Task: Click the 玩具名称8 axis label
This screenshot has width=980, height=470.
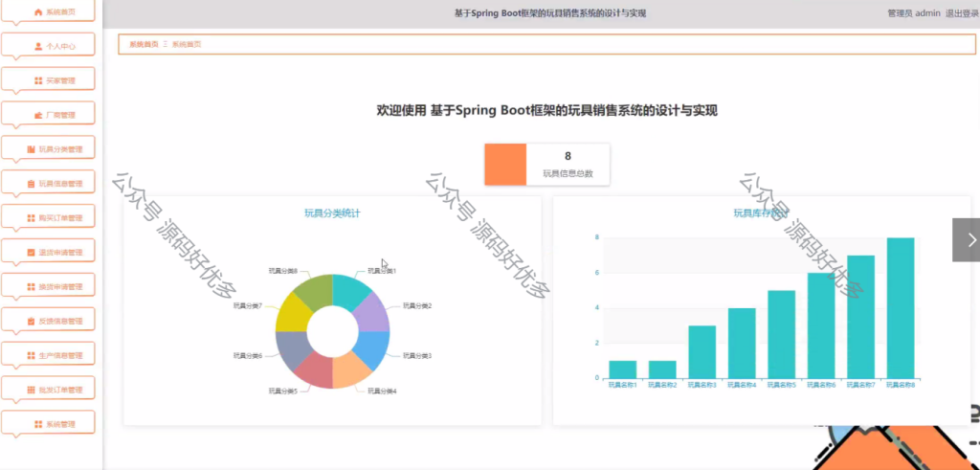Action: click(x=901, y=385)
